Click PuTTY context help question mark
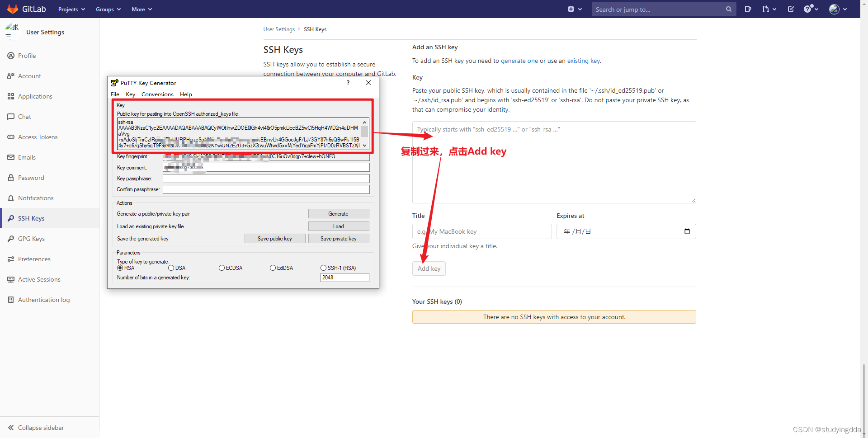The width and height of the screenshot is (868, 438). [348, 83]
